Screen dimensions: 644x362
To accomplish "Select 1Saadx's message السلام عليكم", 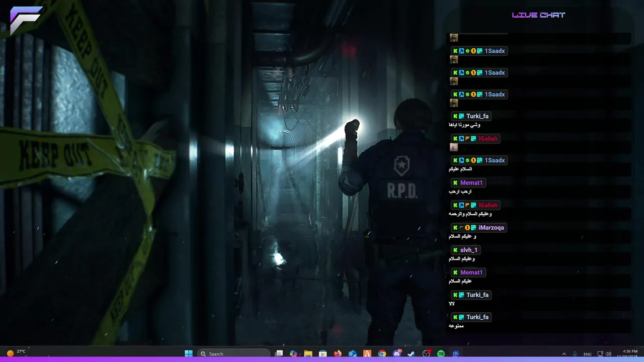I will 460,169.
